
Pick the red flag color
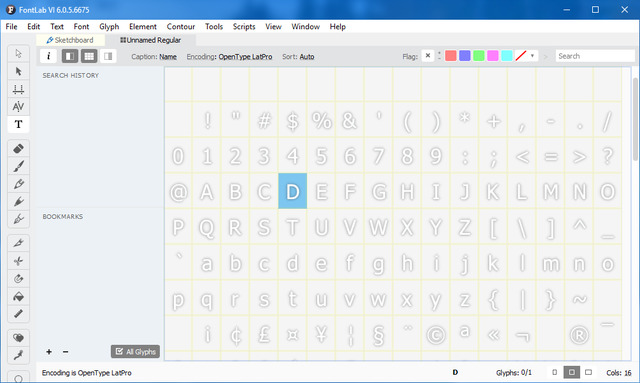(x=451, y=56)
